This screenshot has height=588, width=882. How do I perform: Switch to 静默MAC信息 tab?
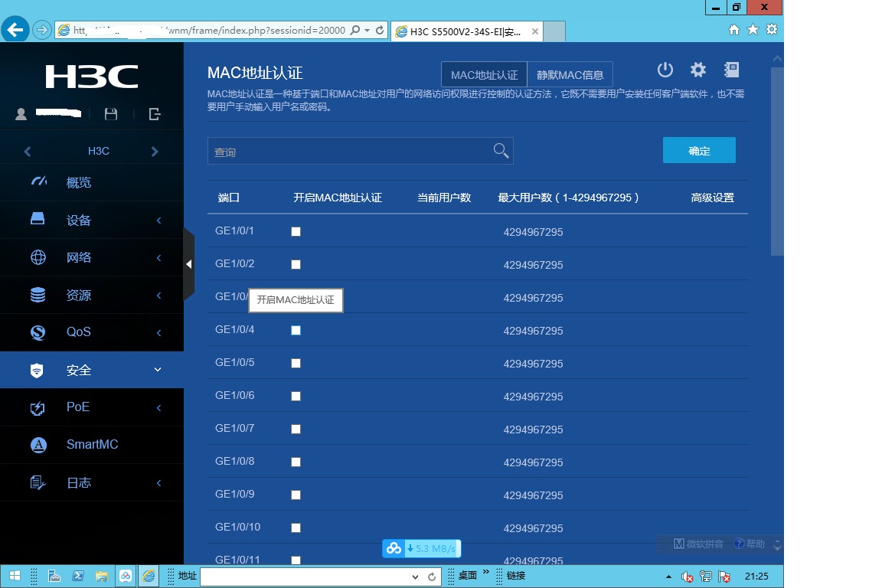570,75
